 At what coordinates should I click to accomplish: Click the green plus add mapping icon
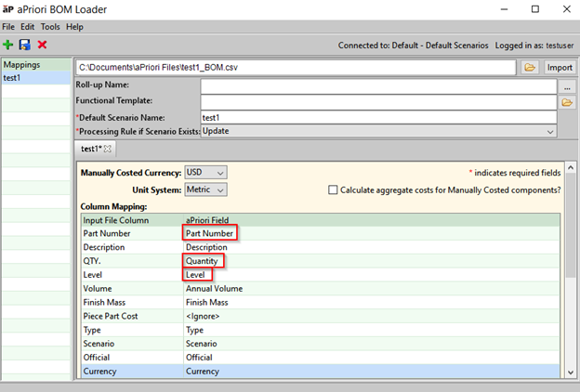coord(8,45)
